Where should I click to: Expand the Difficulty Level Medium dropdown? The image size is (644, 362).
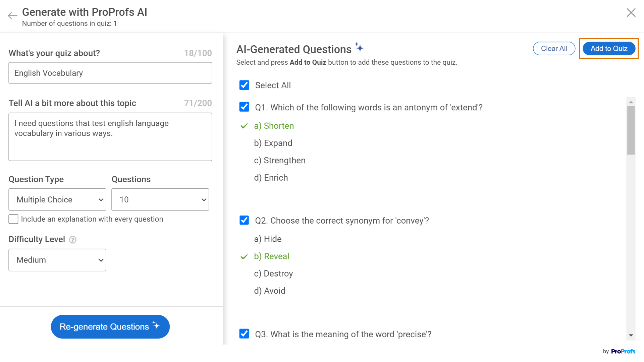[x=57, y=260]
